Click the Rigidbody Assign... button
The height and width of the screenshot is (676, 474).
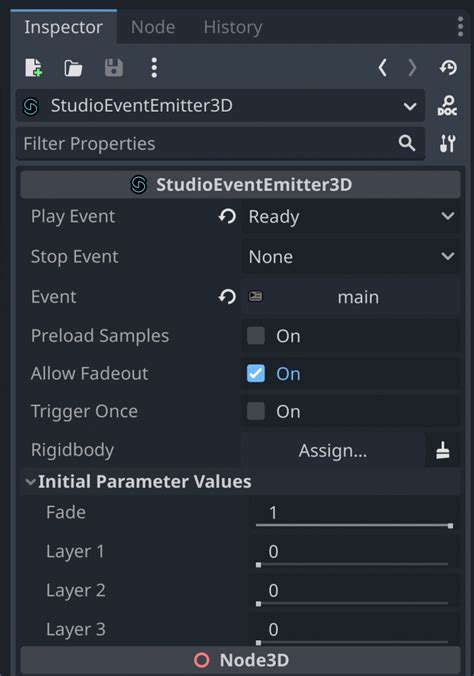click(333, 451)
